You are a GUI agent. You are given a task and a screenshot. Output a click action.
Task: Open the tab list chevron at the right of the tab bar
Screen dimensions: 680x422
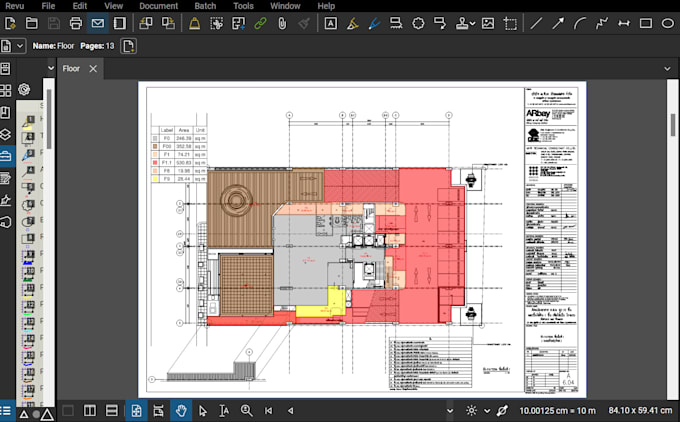pyautogui.click(x=667, y=69)
